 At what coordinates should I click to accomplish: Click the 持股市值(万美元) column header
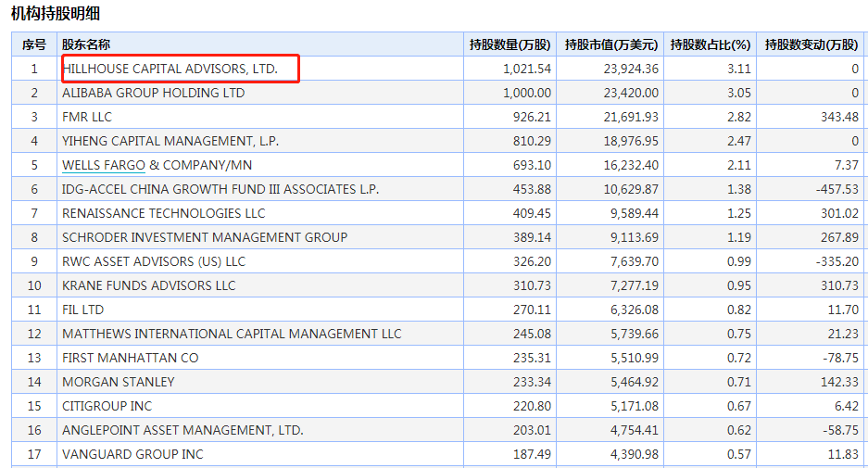(x=611, y=44)
